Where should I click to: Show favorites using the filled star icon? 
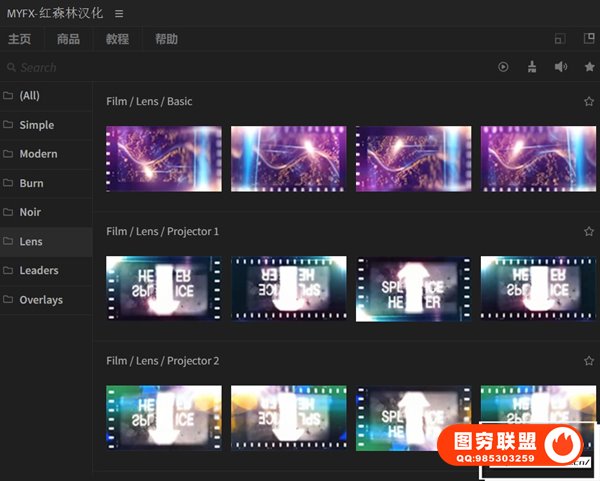click(x=589, y=67)
